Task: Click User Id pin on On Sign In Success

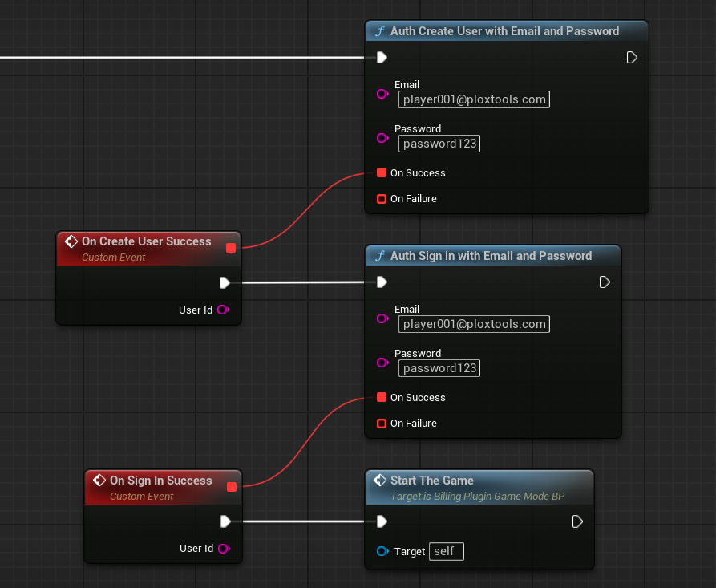Action: click(223, 549)
